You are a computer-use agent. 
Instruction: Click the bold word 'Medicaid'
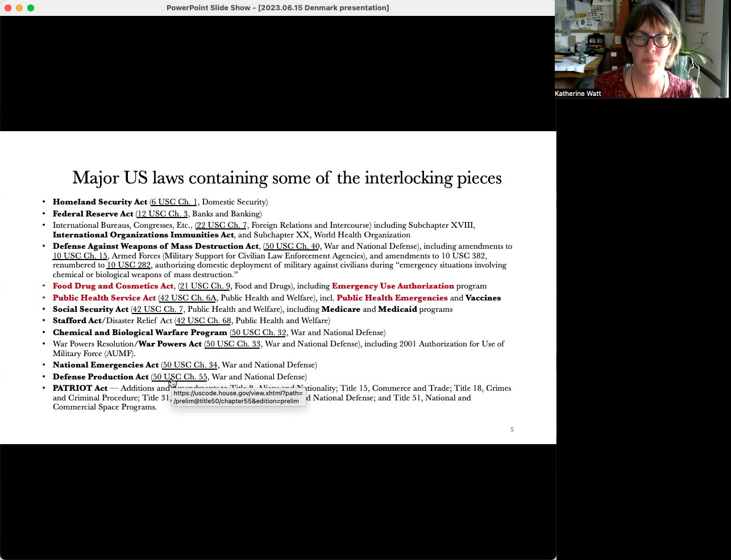397,310
